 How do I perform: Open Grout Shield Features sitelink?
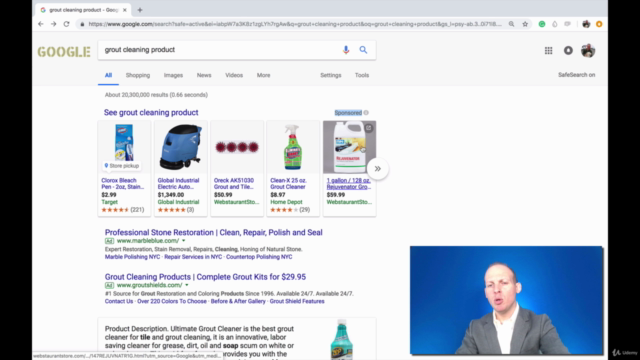point(297,301)
